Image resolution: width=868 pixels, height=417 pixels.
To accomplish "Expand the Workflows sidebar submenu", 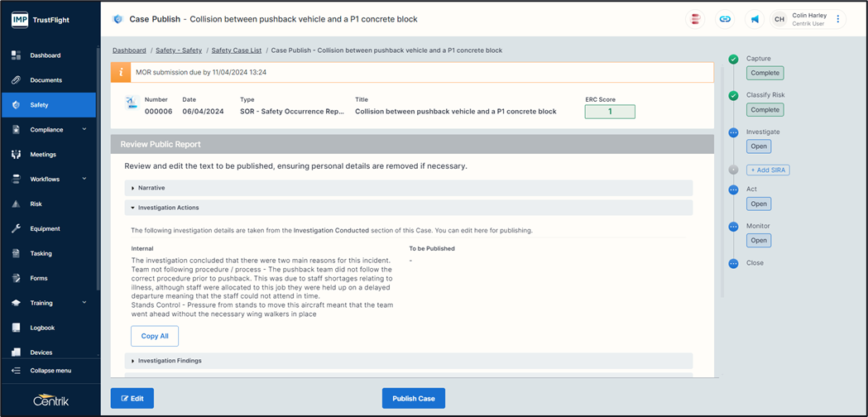I will 84,180.
